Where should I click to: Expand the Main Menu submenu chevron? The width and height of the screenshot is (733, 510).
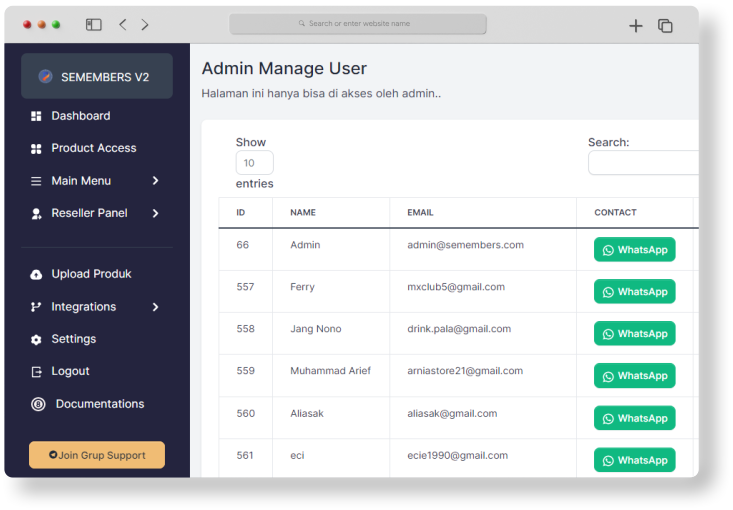[x=155, y=181]
